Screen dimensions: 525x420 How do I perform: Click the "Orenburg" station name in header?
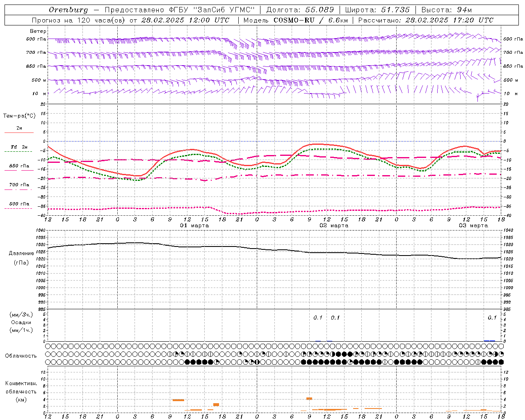68,10
